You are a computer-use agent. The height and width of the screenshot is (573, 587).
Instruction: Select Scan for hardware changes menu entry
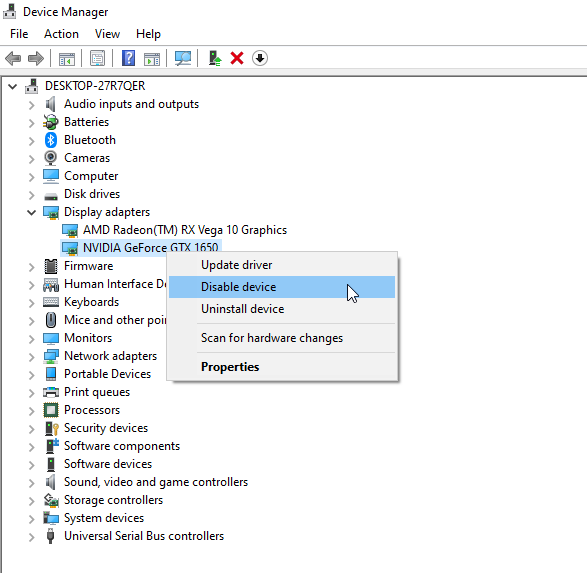(x=282, y=338)
